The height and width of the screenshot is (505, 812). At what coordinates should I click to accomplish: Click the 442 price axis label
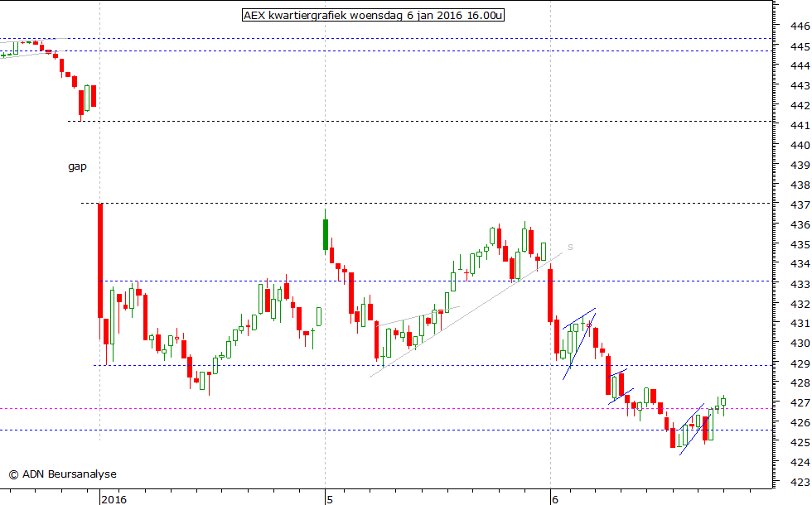click(x=800, y=105)
